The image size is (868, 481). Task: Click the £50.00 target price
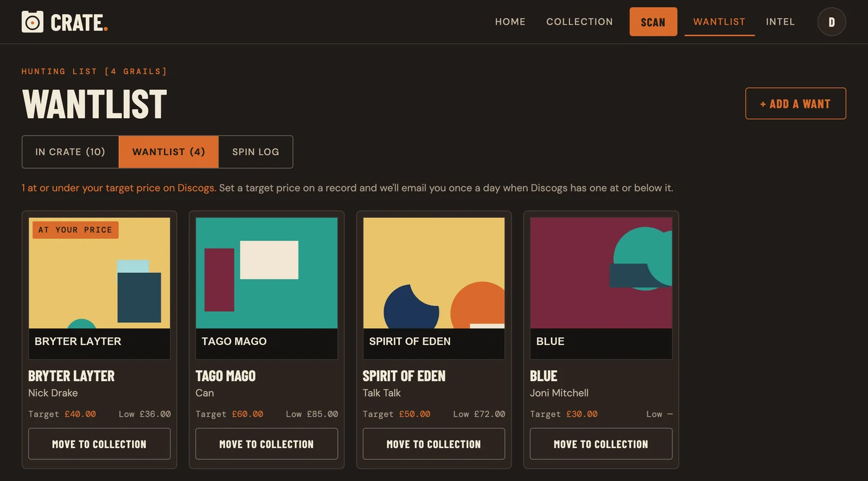click(x=414, y=414)
